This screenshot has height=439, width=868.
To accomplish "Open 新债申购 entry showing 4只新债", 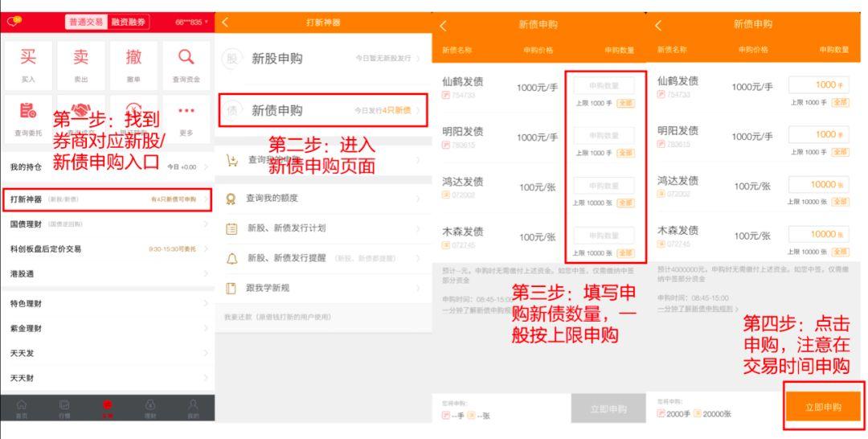I will point(323,110).
